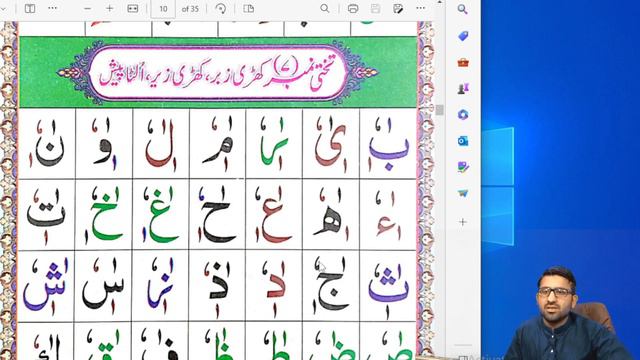Image resolution: width=640 pixels, height=360 pixels.
Task: Click the brown letter ی cell
Action: pos(331,144)
